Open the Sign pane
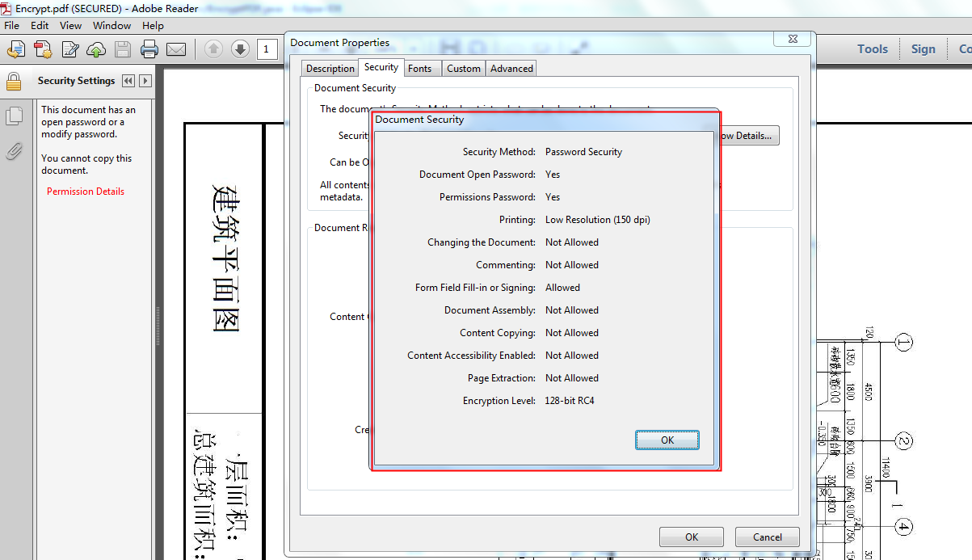The width and height of the screenshot is (972, 560). (x=924, y=49)
